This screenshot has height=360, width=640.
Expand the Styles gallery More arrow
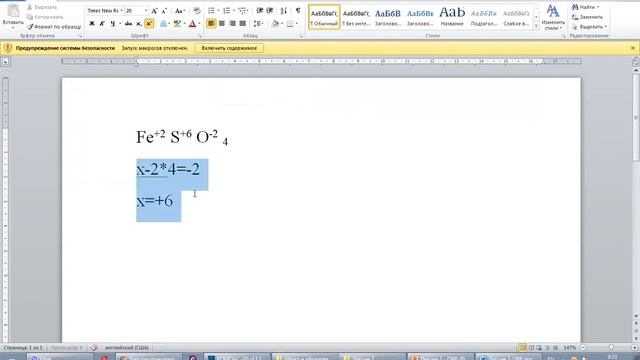[536, 26]
